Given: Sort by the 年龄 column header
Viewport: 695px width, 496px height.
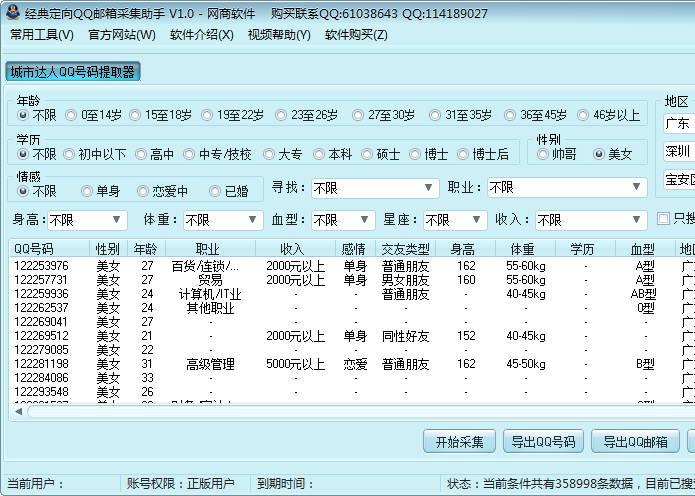Looking at the screenshot, I should click(146, 249).
